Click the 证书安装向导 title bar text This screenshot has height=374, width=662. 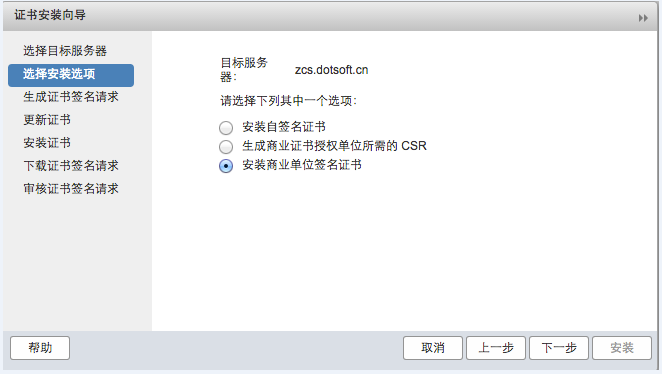click(50, 15)
